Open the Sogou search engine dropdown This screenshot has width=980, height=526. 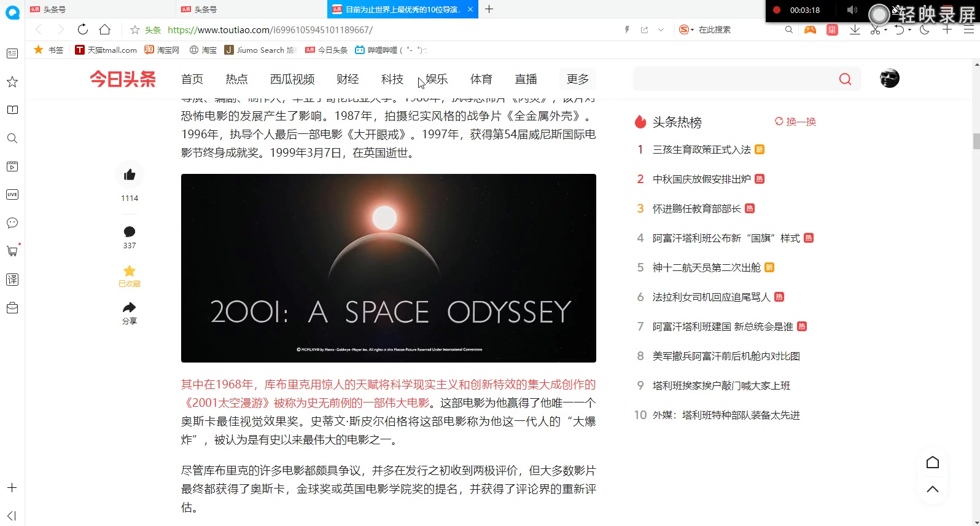click(686, 29)
